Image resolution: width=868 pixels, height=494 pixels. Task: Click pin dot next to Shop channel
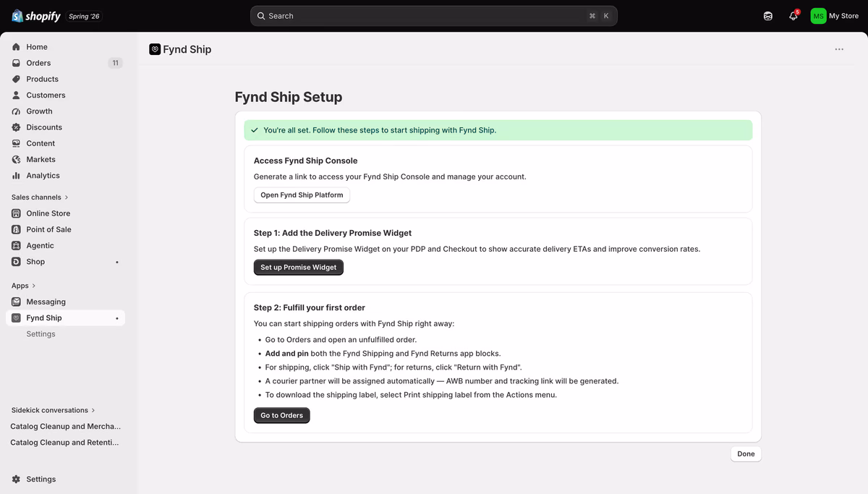[x=117, y=262]
